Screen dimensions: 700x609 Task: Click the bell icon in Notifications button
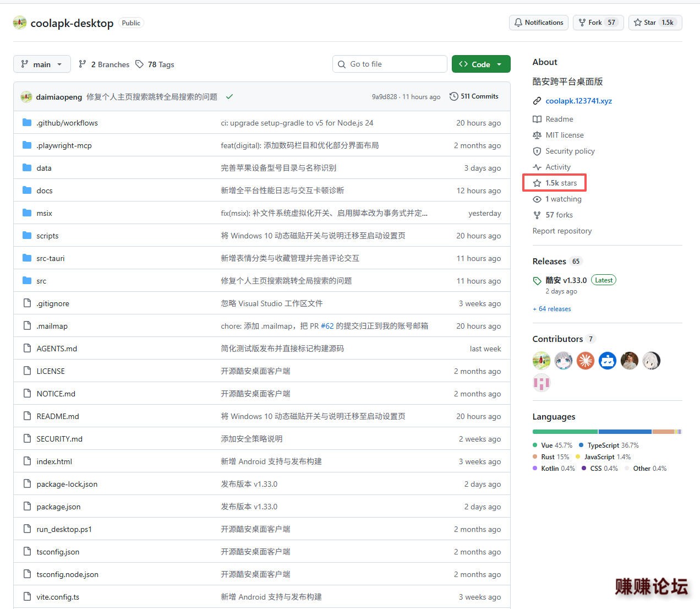point(518,23)
